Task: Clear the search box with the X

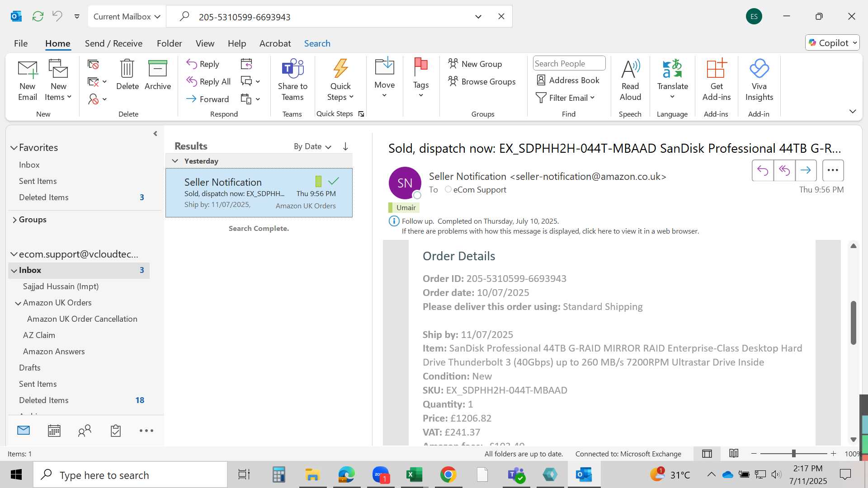Action: 501,17
